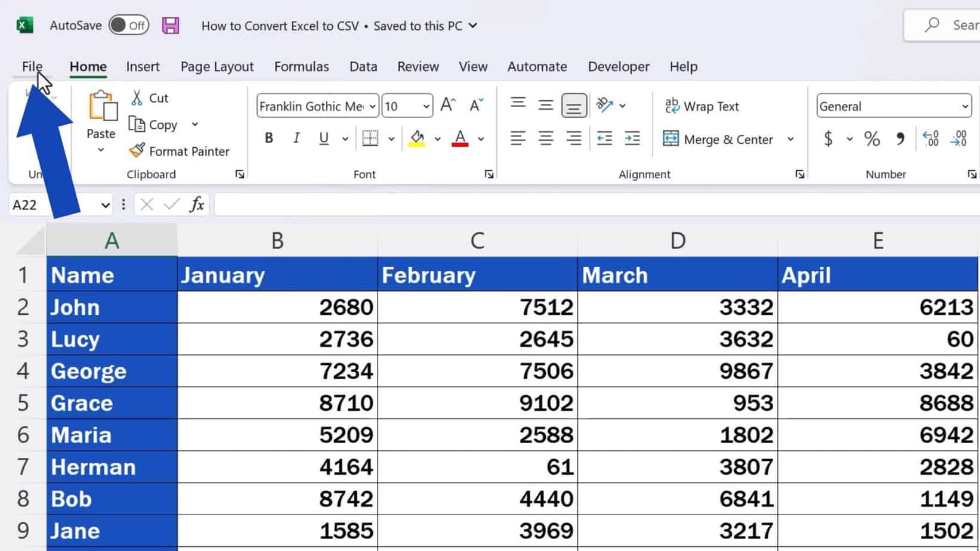
Task: Apply the Percent Style number format
Action: click(x=872, y=138)
